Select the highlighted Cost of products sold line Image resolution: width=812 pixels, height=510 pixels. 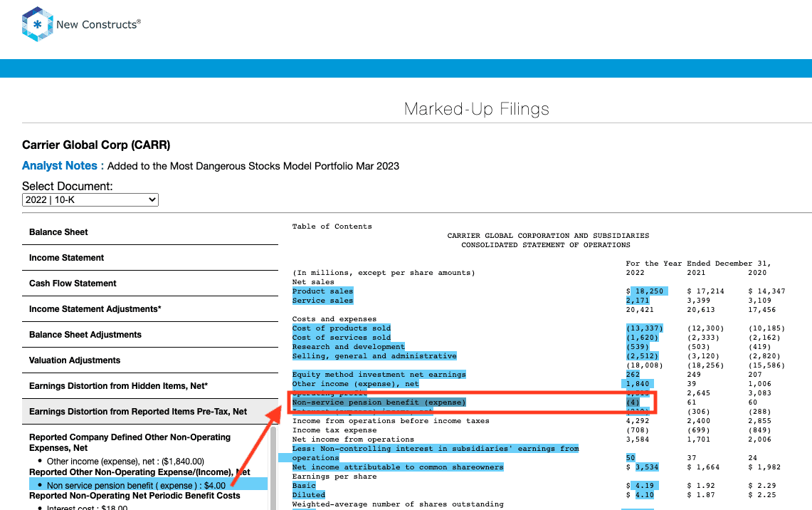point(342,328)
